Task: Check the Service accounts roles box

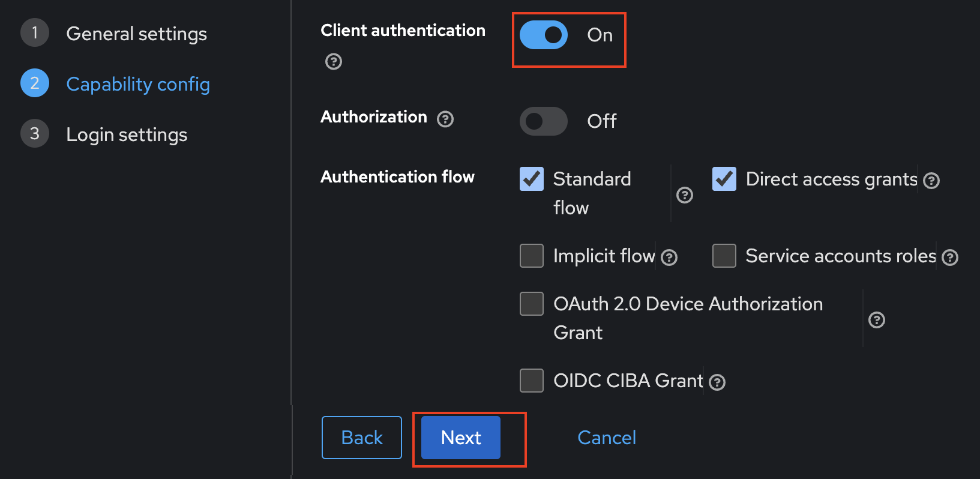Action: tap(724, 256)
